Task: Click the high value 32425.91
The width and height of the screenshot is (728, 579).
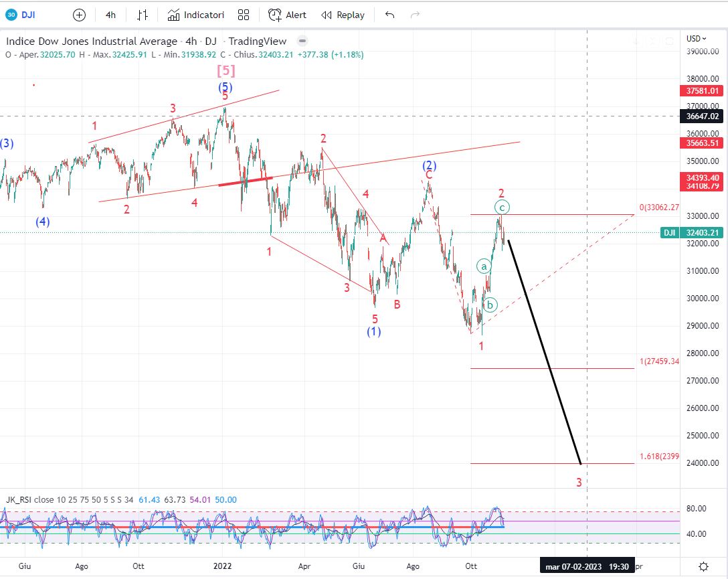Action: click(x=130, y=55)
